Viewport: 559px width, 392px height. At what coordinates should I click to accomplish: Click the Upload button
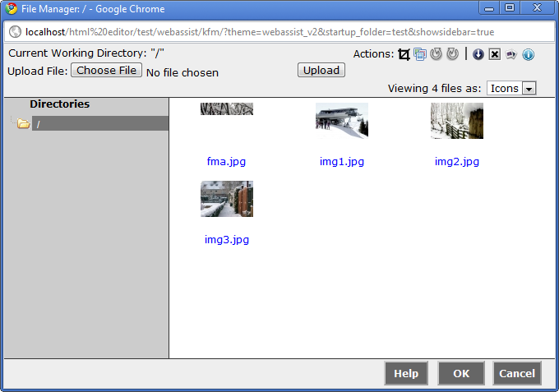pyautogui.click(x=321, y=70)
